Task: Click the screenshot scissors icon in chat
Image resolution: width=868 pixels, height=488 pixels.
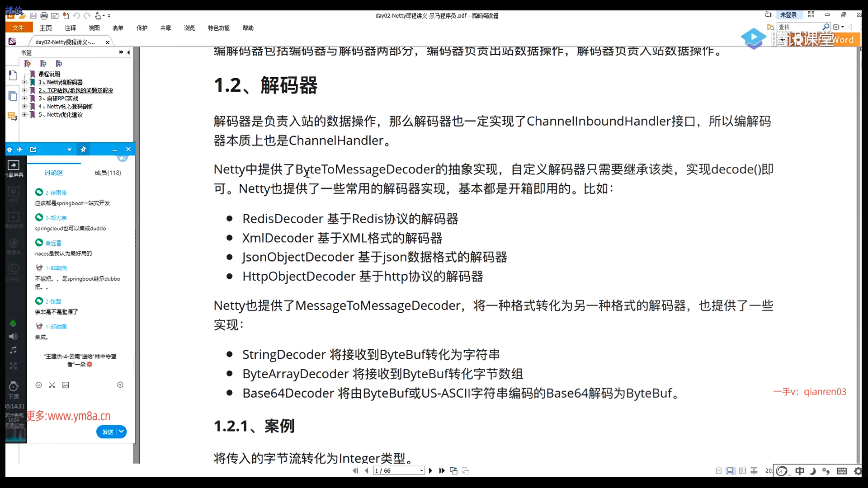Action: pyautogui.click(x=52, y=385)
